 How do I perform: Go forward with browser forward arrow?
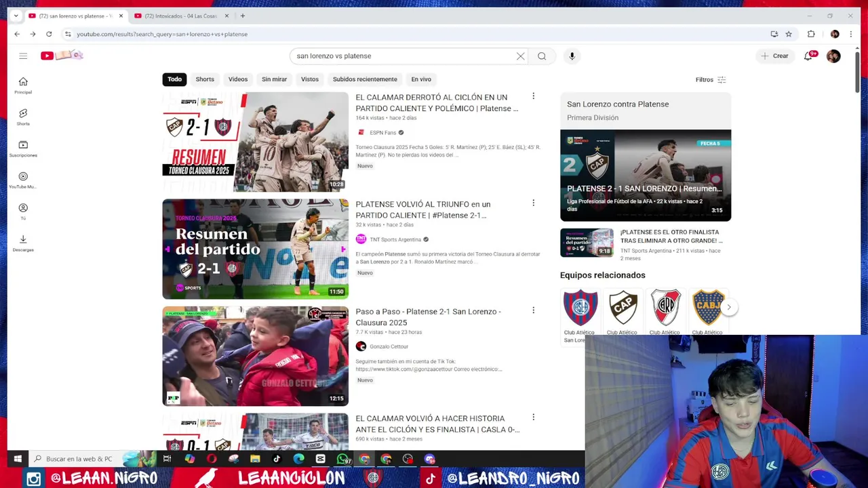point(33,34)
